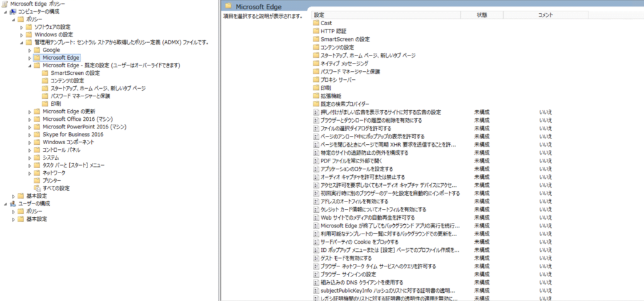Click policy icon for オーディオ キャプチャを許可または禁止する
The height and width of the screenshot is (301, 644).
tap(316, 177)
